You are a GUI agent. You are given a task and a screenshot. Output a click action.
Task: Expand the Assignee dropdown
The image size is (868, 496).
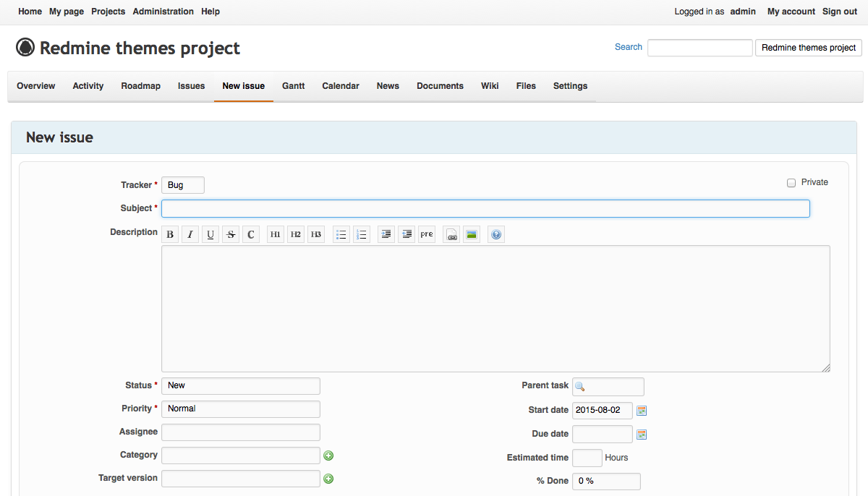coord(241,432)
